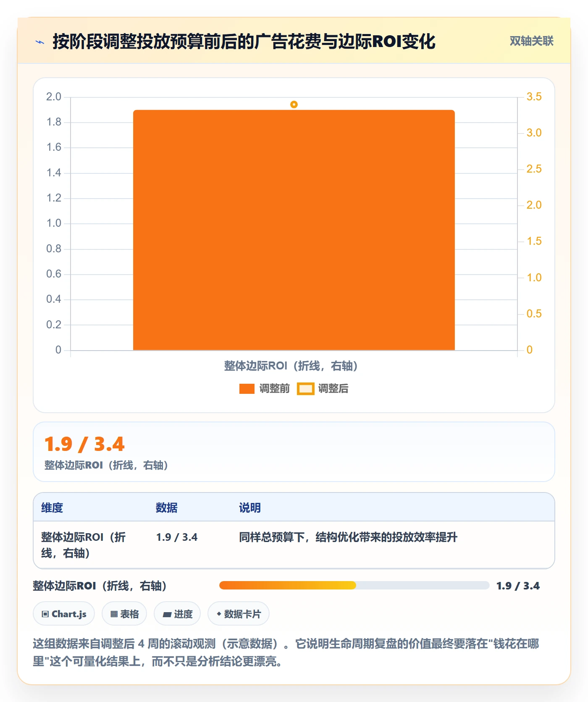Image resolution: width=588 pixels, height=702 pixels.
Task: Click the table row label 整体边际ROI
Action: 83,545
